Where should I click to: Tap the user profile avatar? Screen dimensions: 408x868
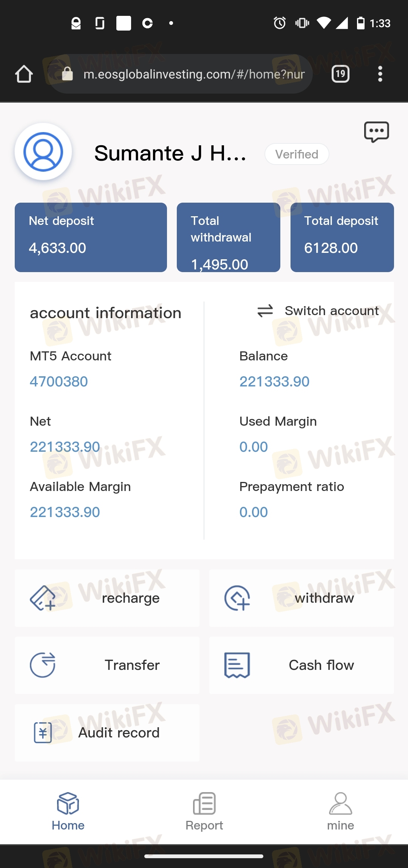(43, 152)
